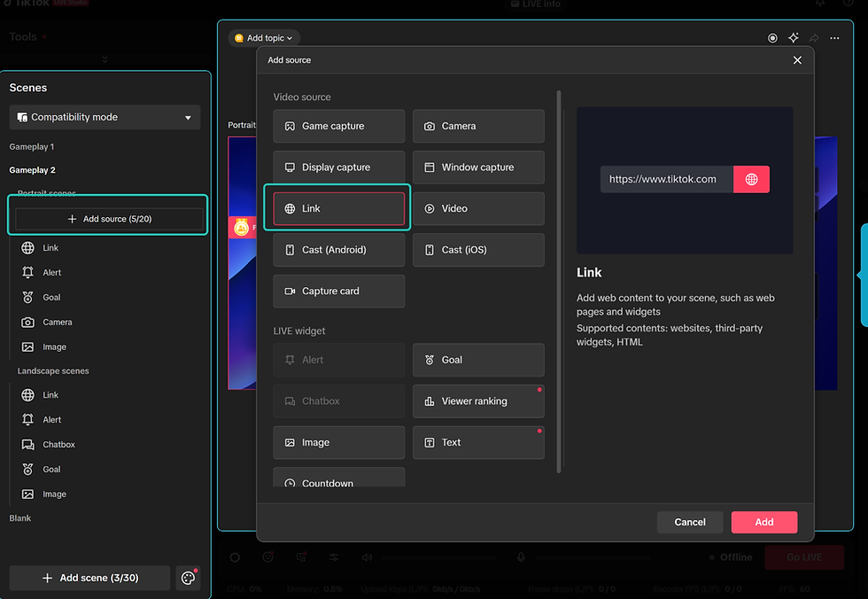This screenshot has width=868, height=599.
Task: Select the Viewer ranking widget
Action: (x=478, y=401)
